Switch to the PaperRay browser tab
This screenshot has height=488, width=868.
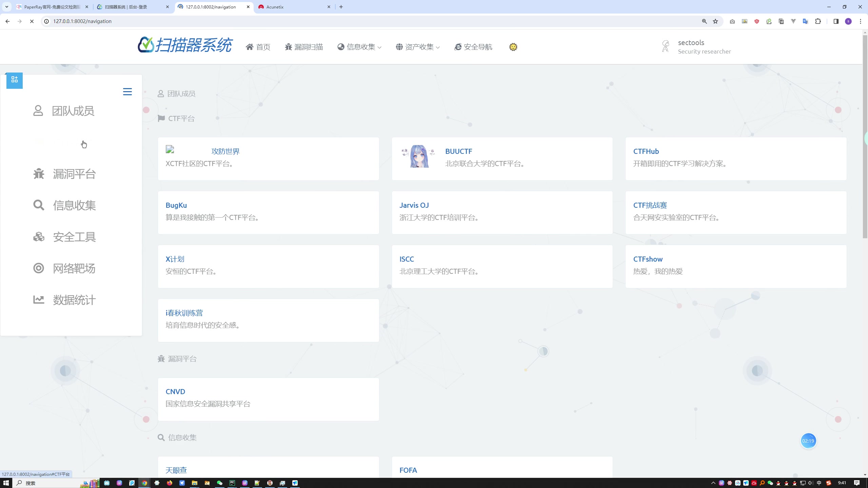tap(53, 7)
